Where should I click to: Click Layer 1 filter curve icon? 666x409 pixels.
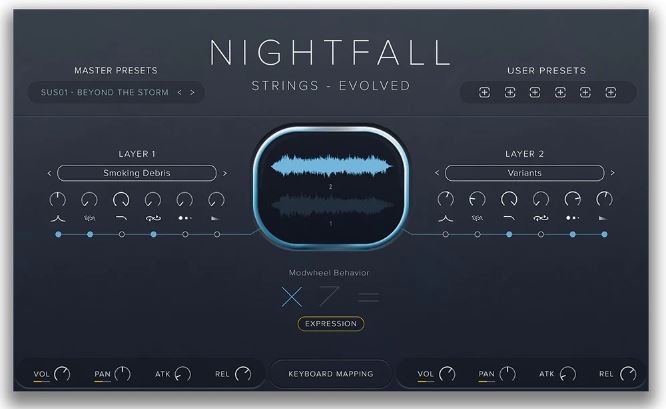coord(121,218)
